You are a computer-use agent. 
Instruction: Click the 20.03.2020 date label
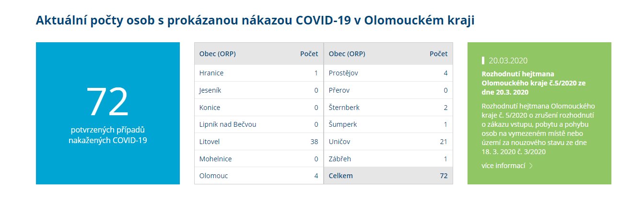[508, 61]
